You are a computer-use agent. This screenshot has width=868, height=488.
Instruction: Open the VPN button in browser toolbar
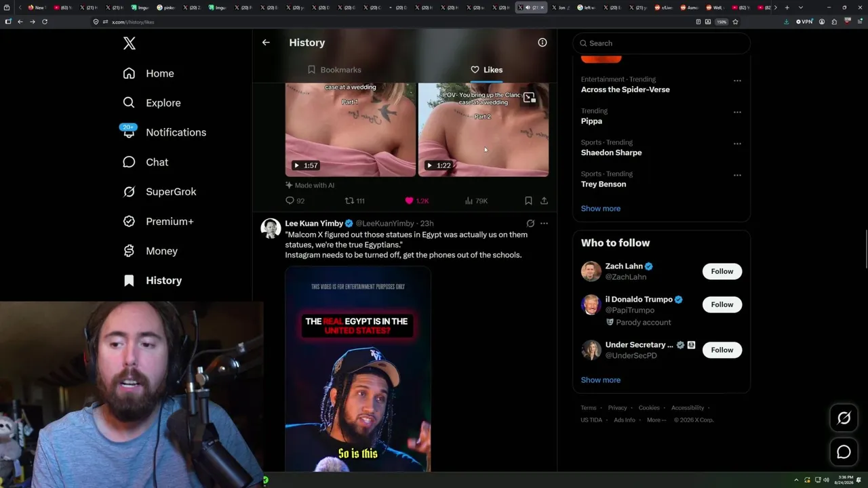[x=804, y=22]
